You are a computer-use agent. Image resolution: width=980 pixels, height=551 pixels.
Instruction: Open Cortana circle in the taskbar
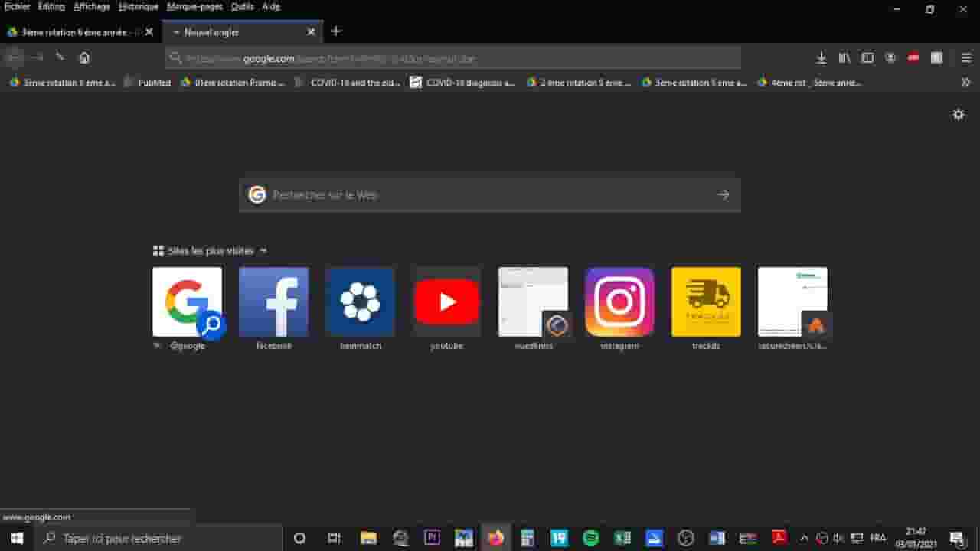pyautogui.click(x=300, y=538)
